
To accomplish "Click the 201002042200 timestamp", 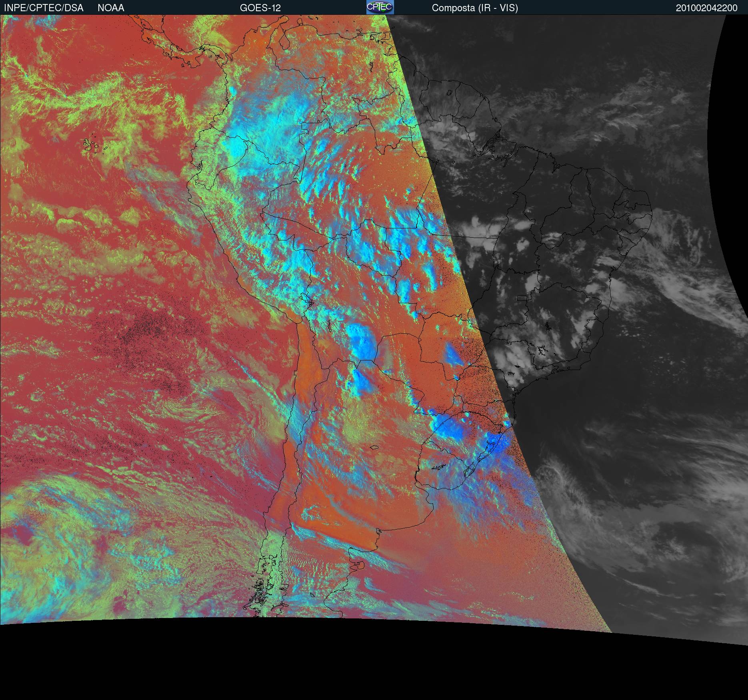I will [706, 8].
